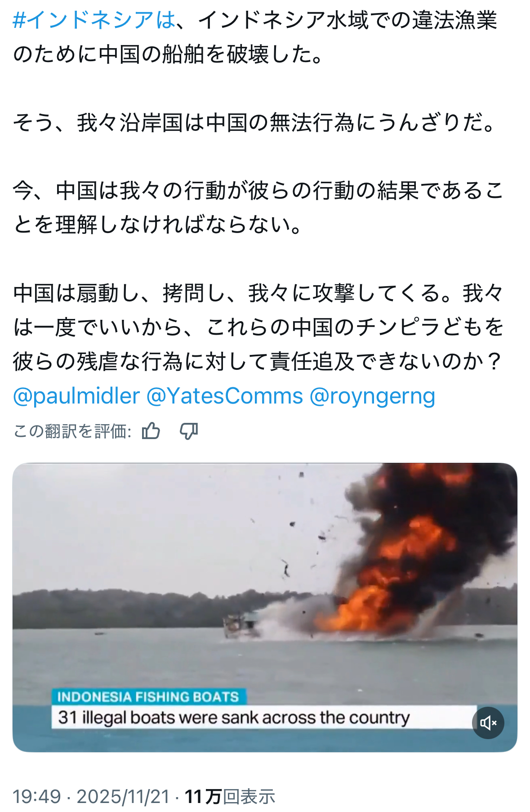The height and width of the screenshot is (812, 530).
Task: Open the @paulmidler profile mention
Action: (x=76, y=396)
